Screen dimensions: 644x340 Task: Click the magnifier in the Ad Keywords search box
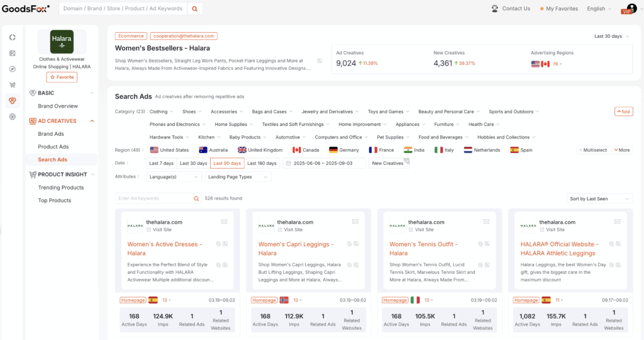[196, 198]
